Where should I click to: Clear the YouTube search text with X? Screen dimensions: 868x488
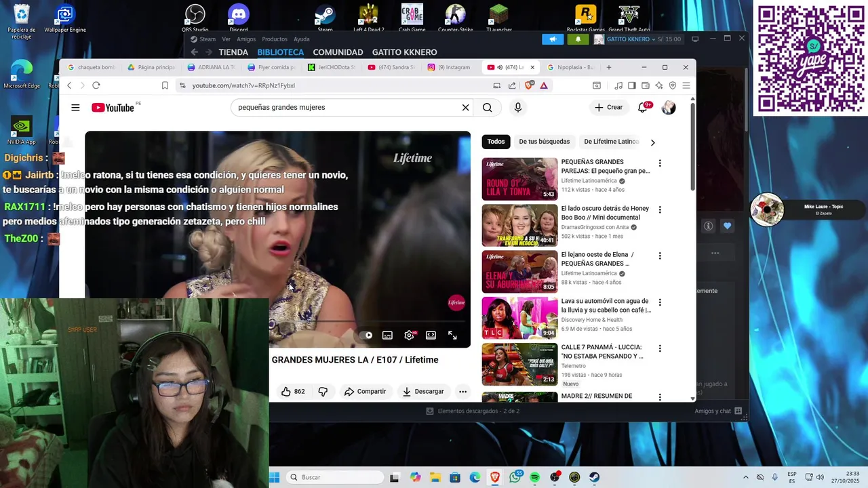coord(465,107)
